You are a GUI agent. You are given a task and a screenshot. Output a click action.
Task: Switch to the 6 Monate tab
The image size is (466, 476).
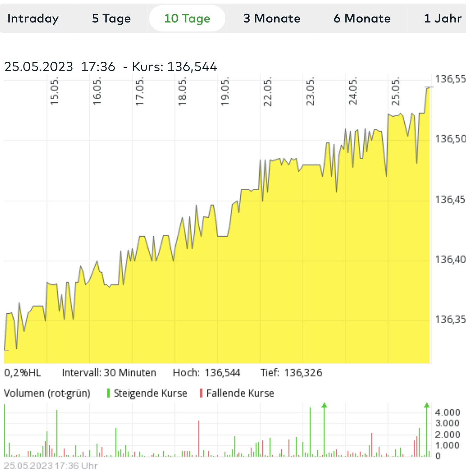[x=362, y=19]
